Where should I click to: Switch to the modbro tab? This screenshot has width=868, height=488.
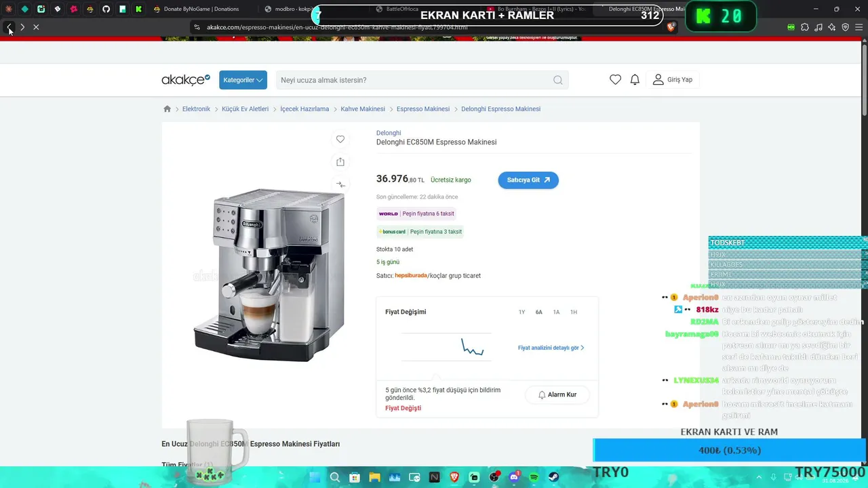click(288, 9)
